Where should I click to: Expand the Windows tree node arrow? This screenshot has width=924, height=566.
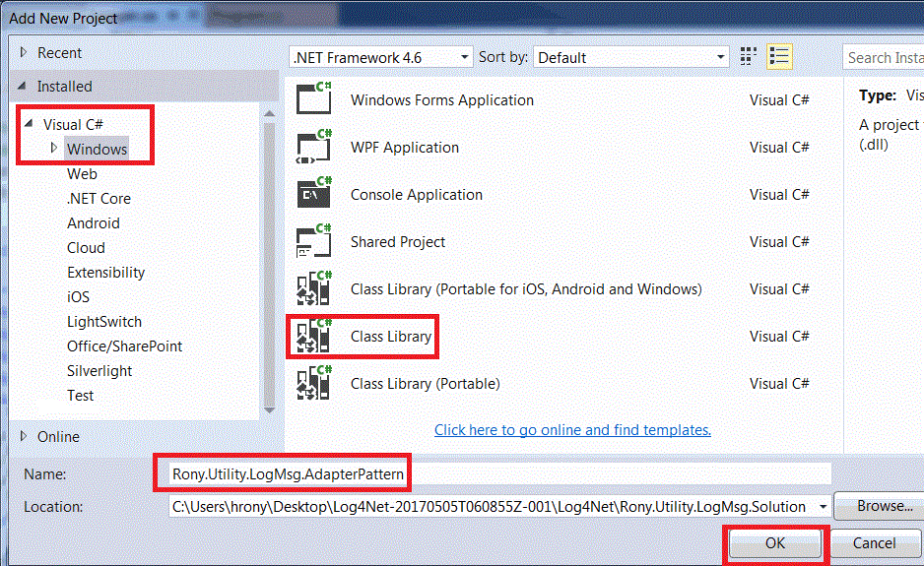pyautogui.click(x=53, y=148)
